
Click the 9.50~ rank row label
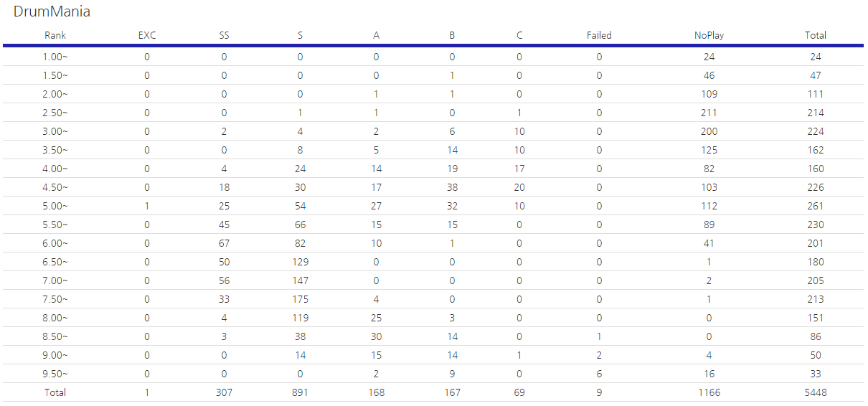[x=55, y=374]
